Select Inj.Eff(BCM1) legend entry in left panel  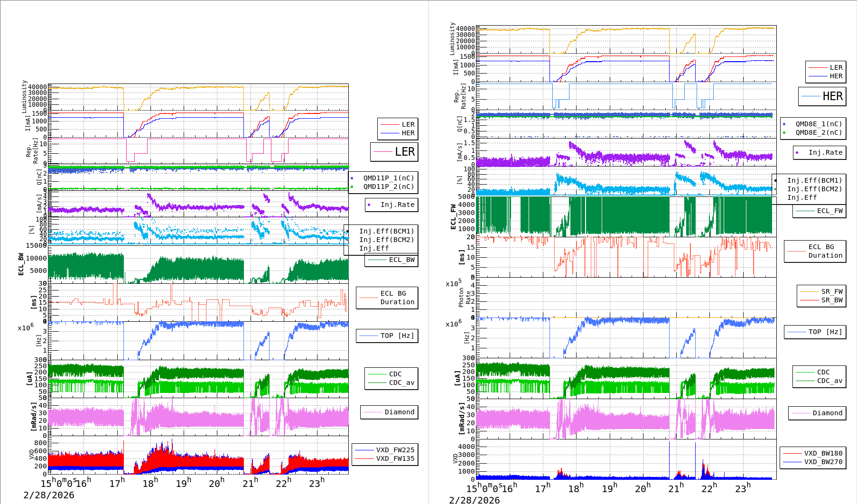pyautogui.click(x=386, y=231)
